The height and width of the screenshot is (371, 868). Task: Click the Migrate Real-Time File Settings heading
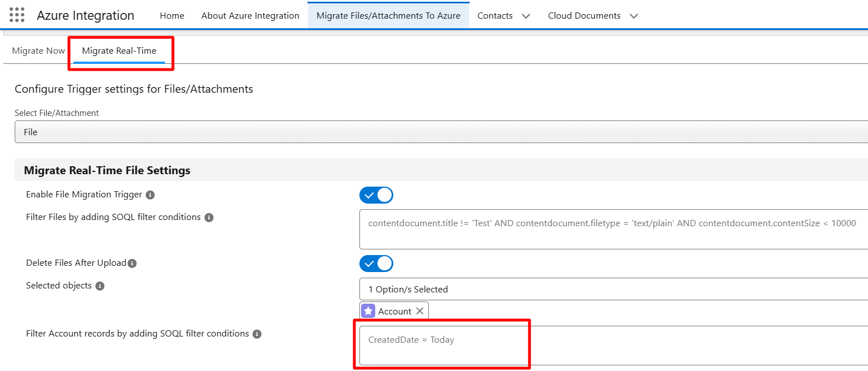click(x=107, y=170)
